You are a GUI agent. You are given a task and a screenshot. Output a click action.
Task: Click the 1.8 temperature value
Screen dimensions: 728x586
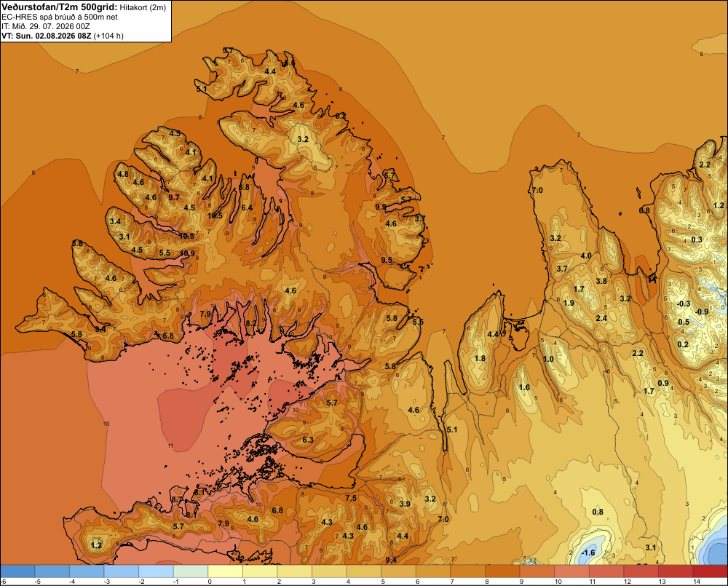click(480, 358)
